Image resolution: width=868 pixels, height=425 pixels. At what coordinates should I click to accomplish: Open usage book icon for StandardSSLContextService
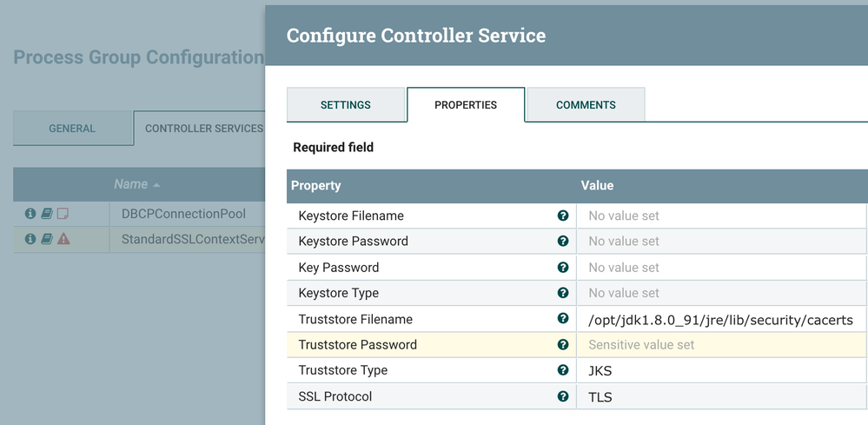pyautogui.click(x=47, y=239)
